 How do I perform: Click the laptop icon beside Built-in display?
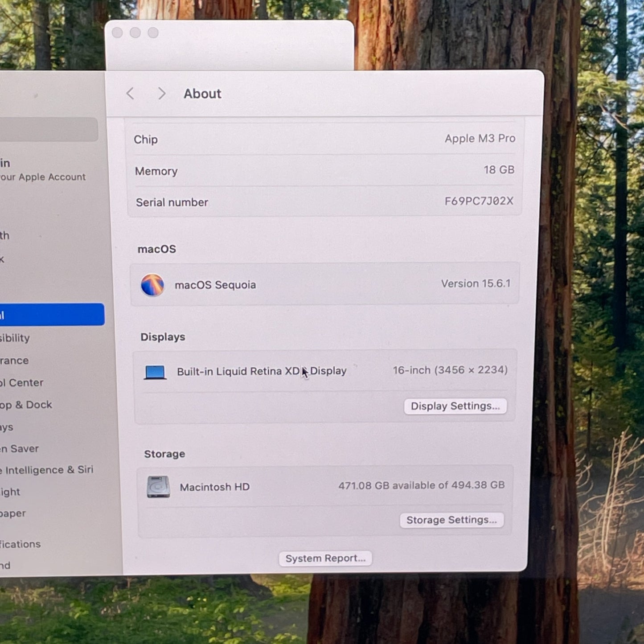[155, 372]
